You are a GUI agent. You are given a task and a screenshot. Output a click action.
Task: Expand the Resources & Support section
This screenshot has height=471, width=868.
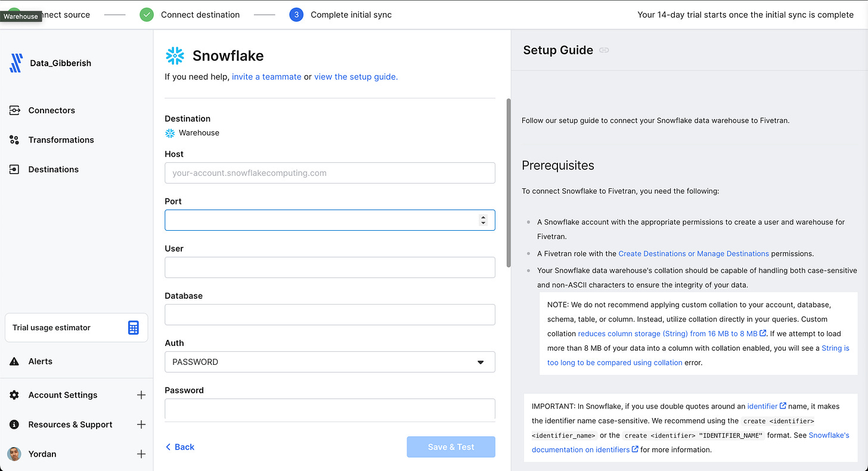(141, 424)
